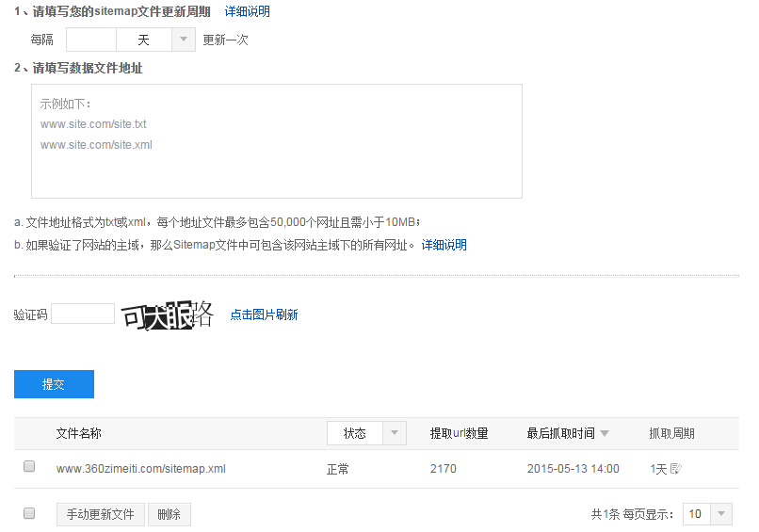759x532 pixels.
Task: Open the per-page display dropdown showing 10
Action: click(x=720, y=514)
